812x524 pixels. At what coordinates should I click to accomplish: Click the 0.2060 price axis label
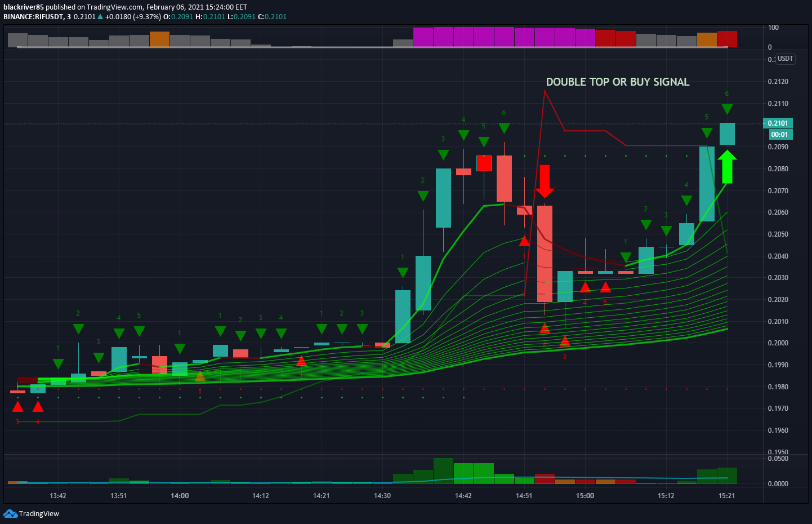click(x=778, y=212)
